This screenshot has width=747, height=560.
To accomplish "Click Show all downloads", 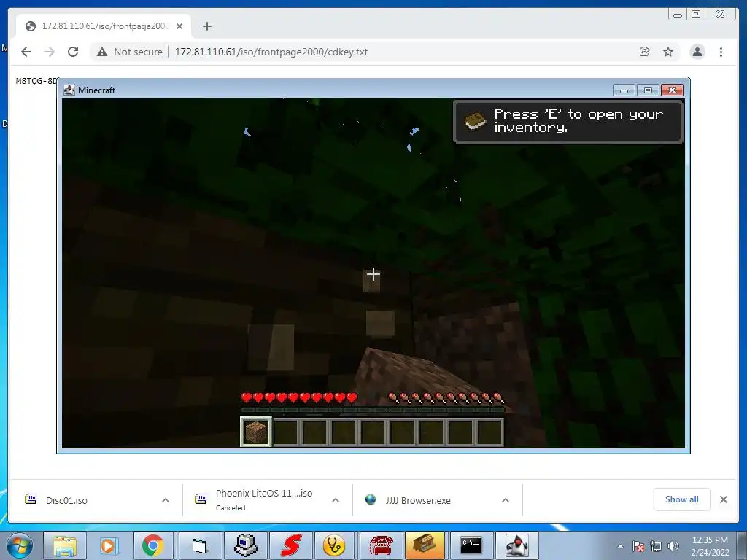I will (682, 499).
